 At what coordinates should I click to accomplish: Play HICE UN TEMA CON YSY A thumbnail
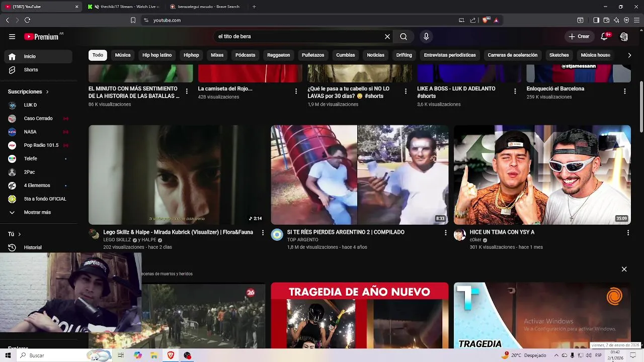[542, 175]
